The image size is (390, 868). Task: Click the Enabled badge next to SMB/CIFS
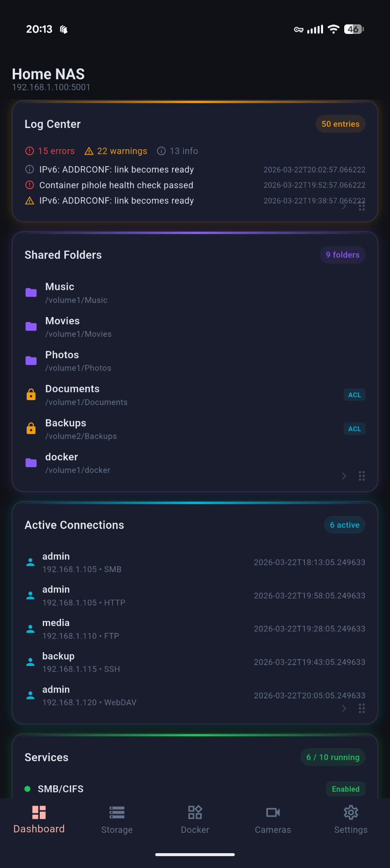coord(345,789)
